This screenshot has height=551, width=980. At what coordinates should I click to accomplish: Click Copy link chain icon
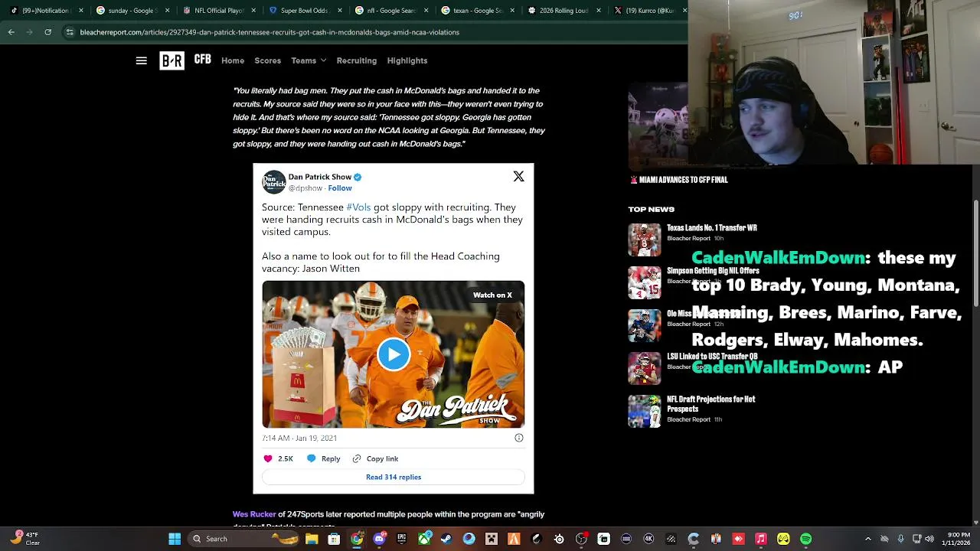[357, 458]
